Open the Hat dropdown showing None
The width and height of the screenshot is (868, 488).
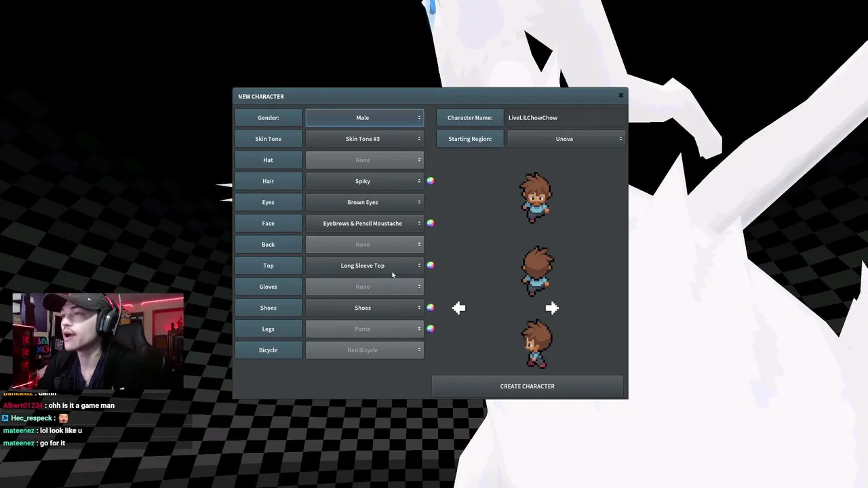pyautogui.click(x=365, y=160)
